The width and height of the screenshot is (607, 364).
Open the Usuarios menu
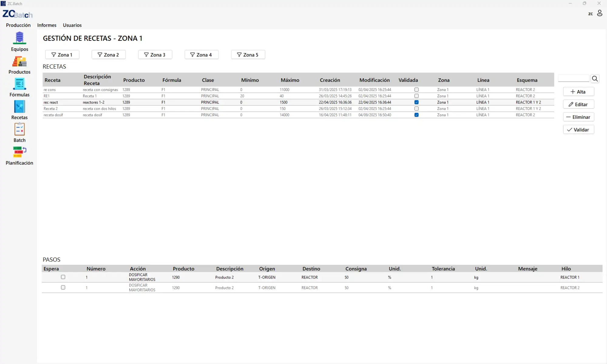pos(72,25)
